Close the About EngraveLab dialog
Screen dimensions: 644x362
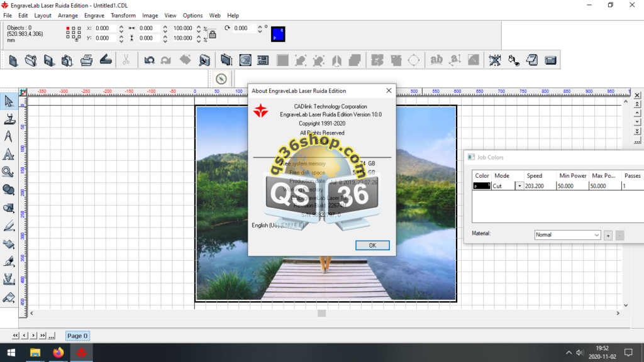tap(389, 90)
